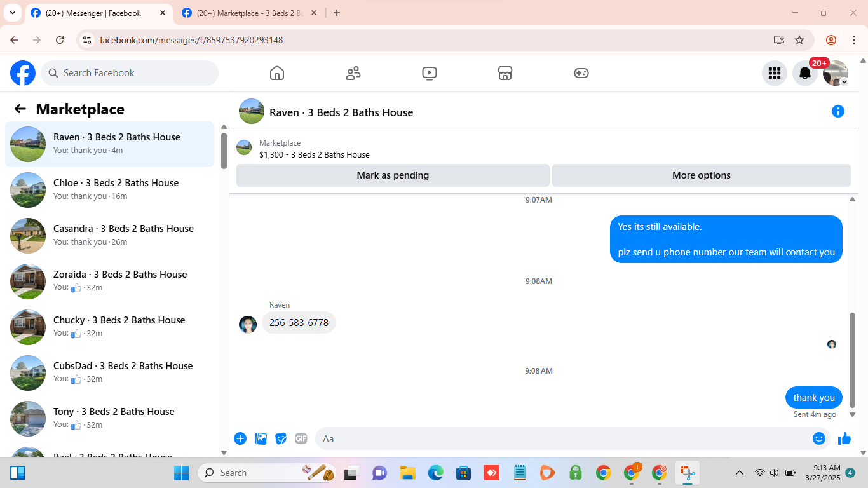
Task: Send a thumbs-up like
Action: pyautogui.click(x=844, y=438)
